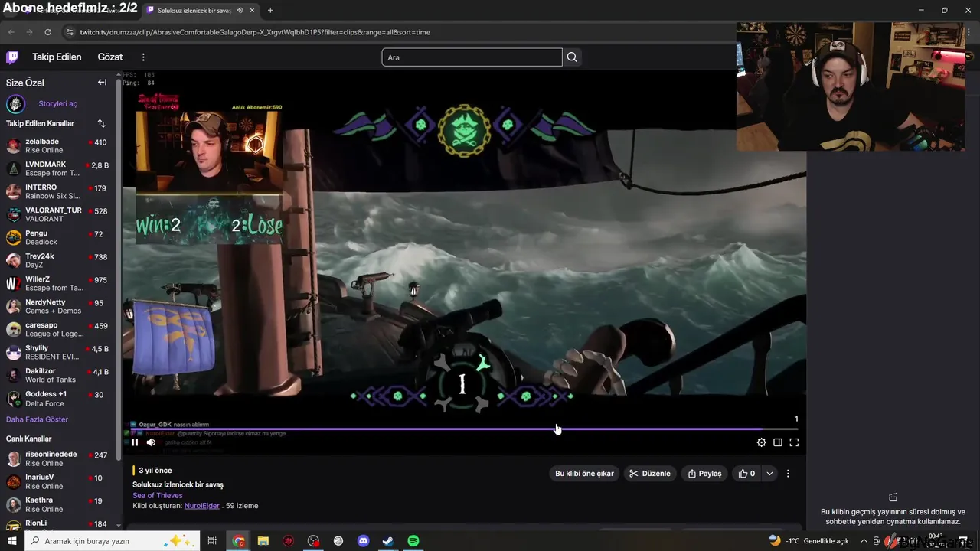Open the Dakillzor channel avatar
Image resolution: width=980 pixels, height=551 pixels.
(13, 376)
